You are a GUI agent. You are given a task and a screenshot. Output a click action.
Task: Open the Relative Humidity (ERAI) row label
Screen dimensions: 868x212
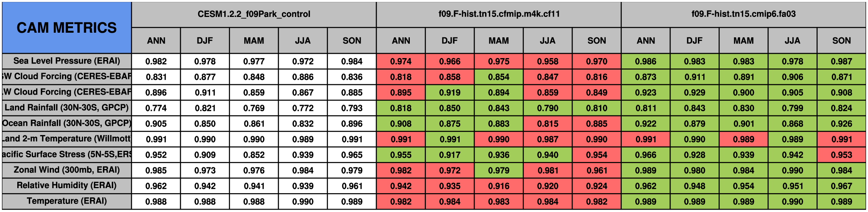(66, 186)
